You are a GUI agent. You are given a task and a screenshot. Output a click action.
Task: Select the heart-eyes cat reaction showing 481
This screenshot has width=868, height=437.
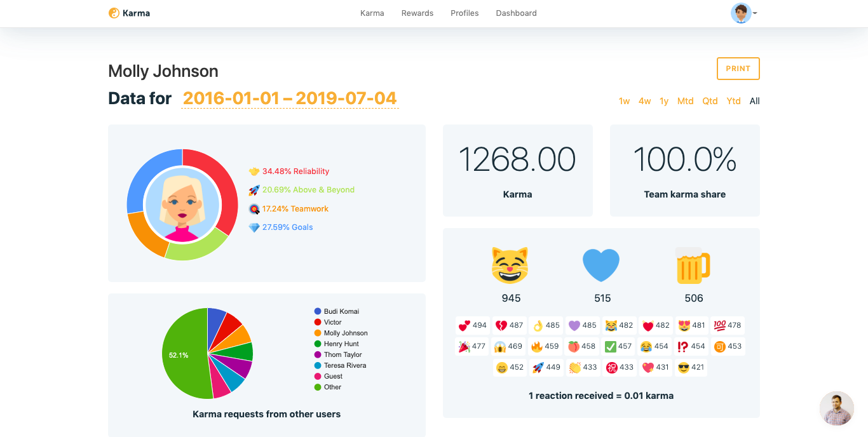point(692,325)
